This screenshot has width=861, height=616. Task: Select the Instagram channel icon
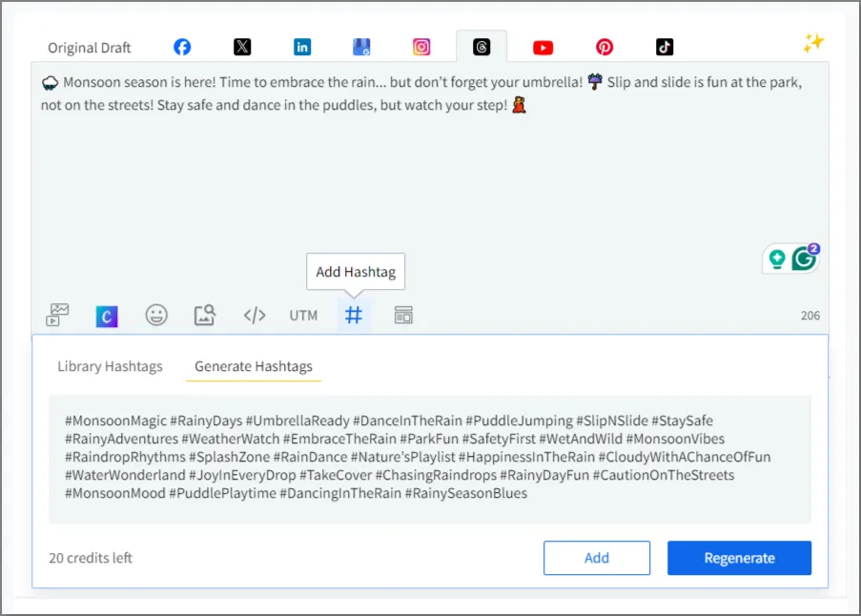point(420,46)
